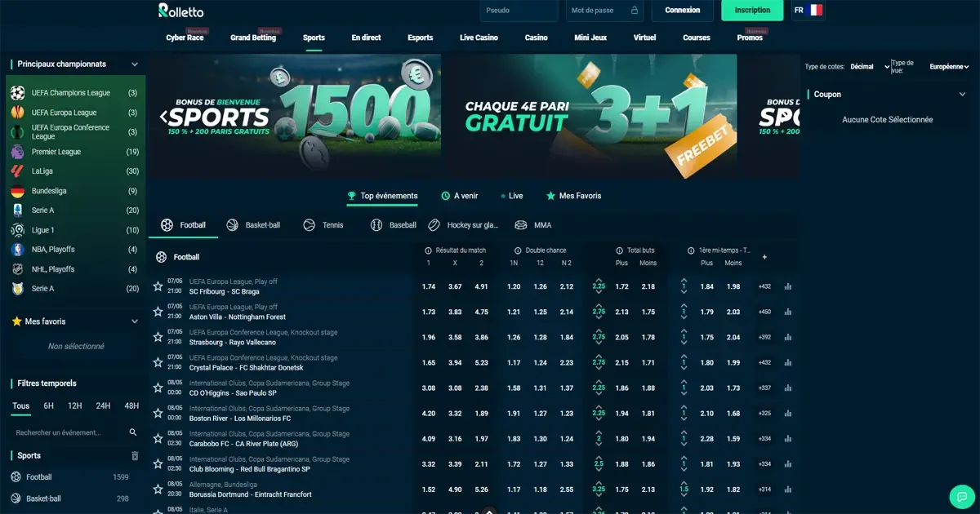The width and height of the screenshot is (980, 514).
Task: Select odds 4.75 for Nottingham Forest
Action: point(481,312)
